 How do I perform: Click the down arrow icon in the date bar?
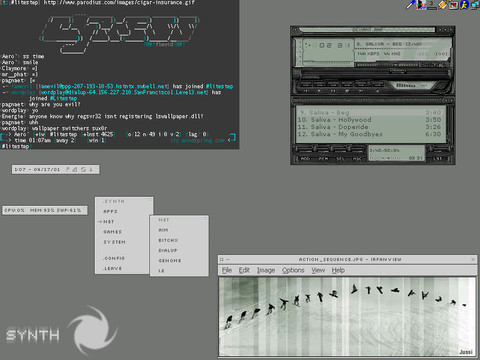coord(91,169)
